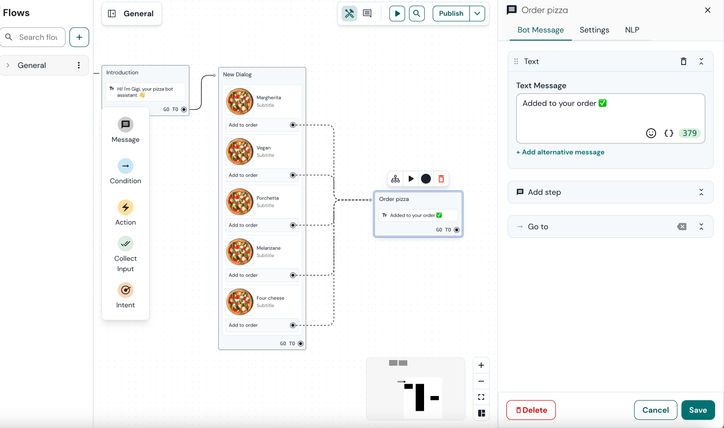Click Add alternative message link
The image size is (724, 428).
[x=560, y=152]
